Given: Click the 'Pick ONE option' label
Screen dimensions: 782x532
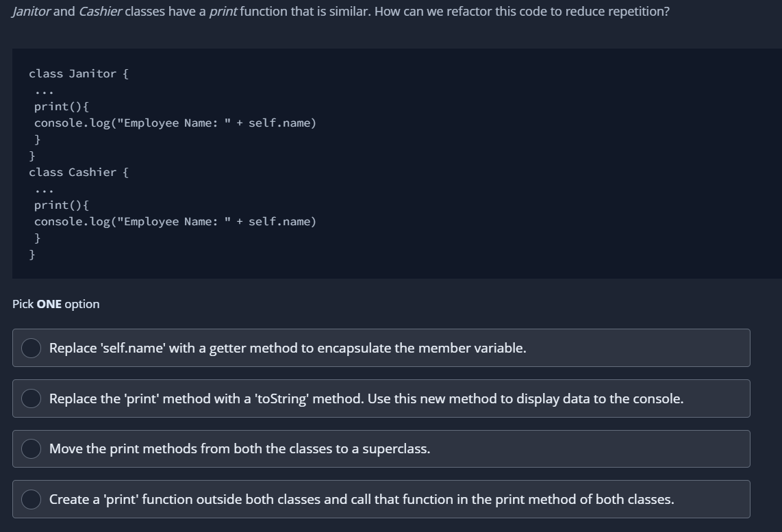Looking at the screenshot, I should [x=55, y=303].
